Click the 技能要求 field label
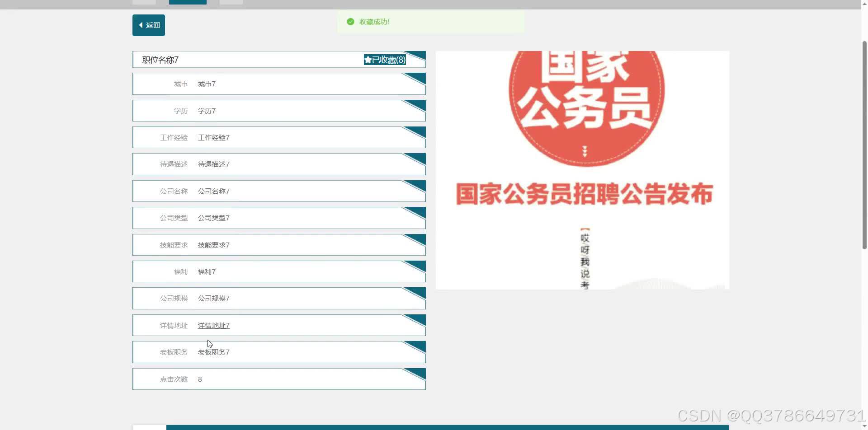This screenshot has width=868, height=430. point(174,245)
